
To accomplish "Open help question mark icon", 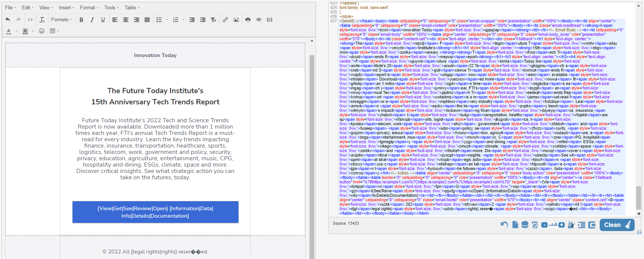I will (639, 232).
